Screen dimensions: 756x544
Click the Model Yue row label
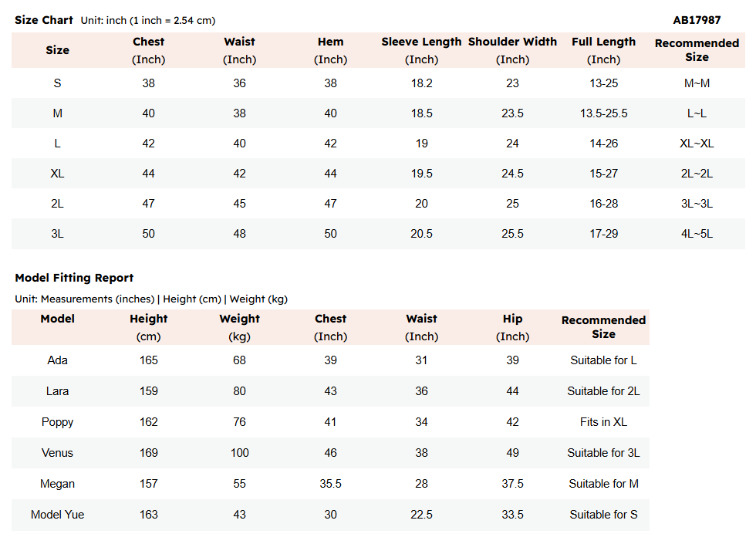pyautogui.click(x=57, y=515)
